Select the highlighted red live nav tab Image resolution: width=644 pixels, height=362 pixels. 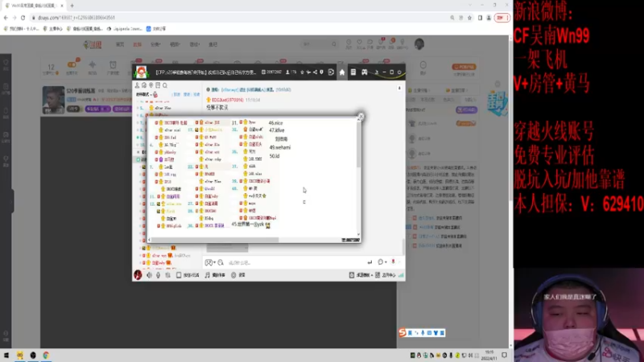[137, 44]
